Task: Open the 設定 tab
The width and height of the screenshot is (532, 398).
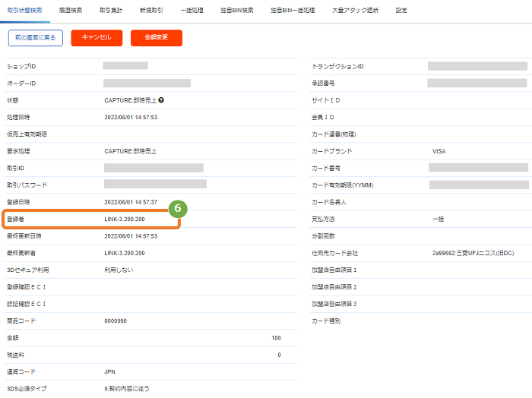Action: coord(401,11)
